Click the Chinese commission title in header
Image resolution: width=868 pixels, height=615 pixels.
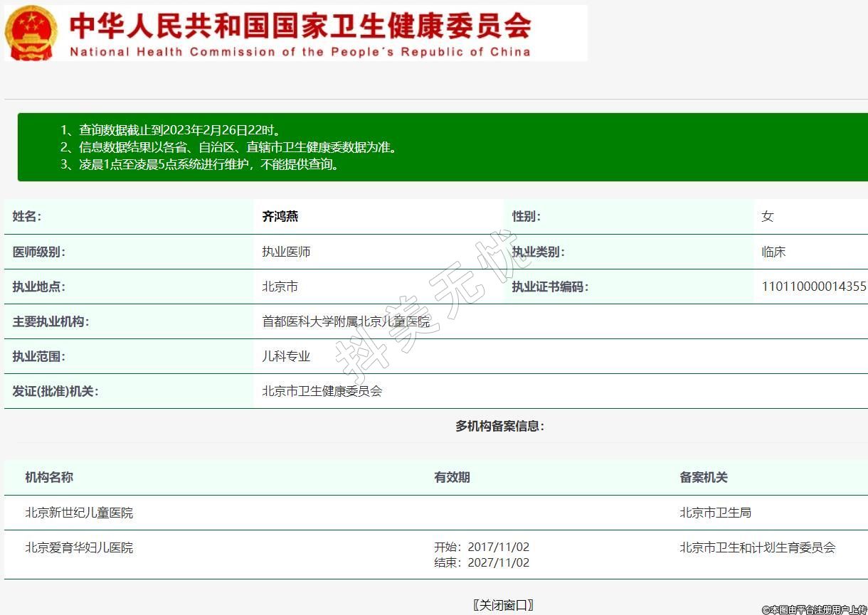(300, 27)
